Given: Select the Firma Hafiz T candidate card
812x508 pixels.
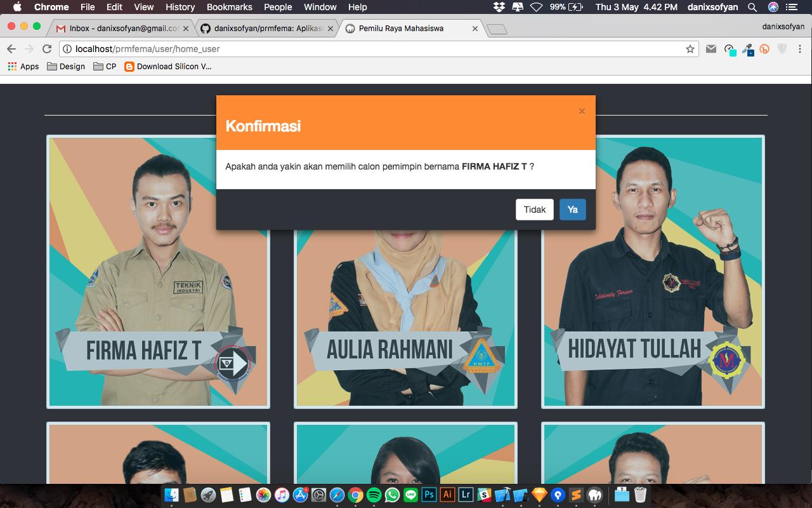Looking at the screenshot, I should pos(159,272).
